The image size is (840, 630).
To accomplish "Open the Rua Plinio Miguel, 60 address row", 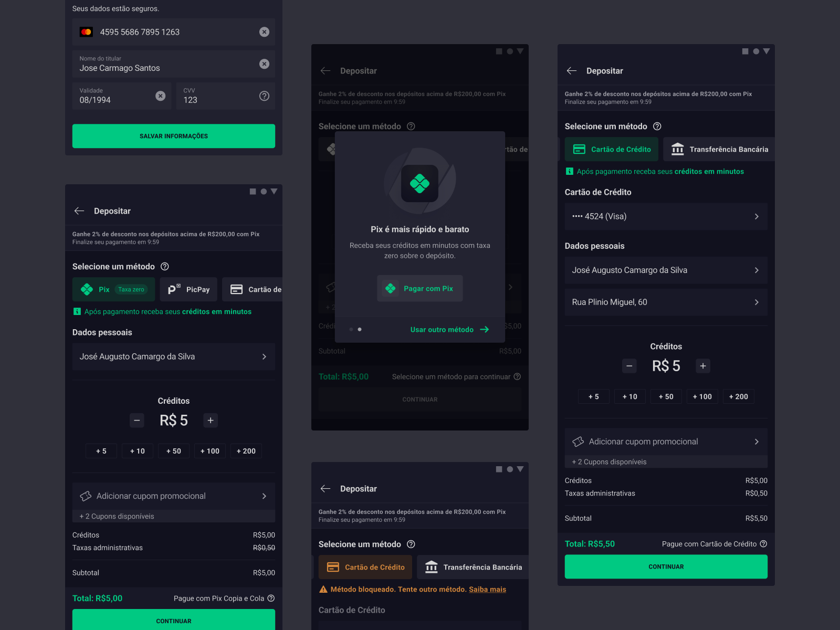I will point(666,302).
